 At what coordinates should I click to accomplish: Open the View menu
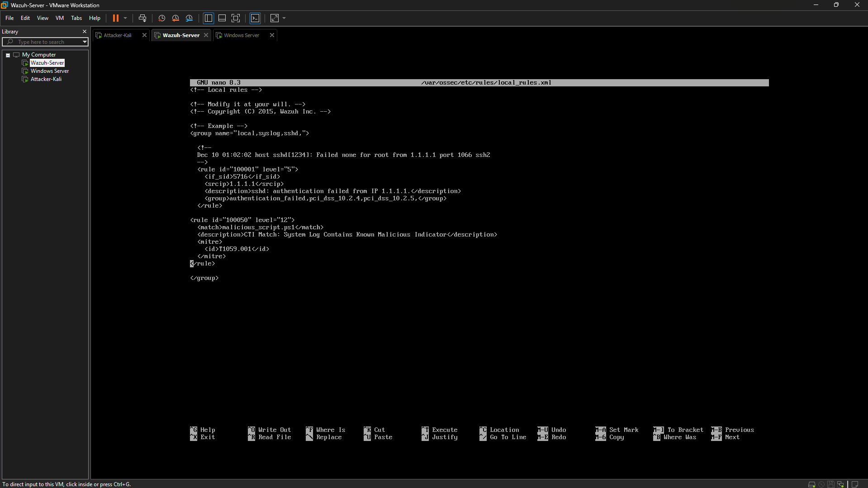43,18
